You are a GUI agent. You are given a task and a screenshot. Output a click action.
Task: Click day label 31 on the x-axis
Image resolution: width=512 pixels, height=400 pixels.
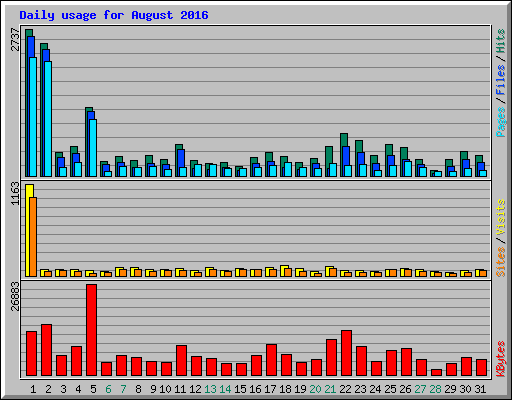click(x=480, y=389)
